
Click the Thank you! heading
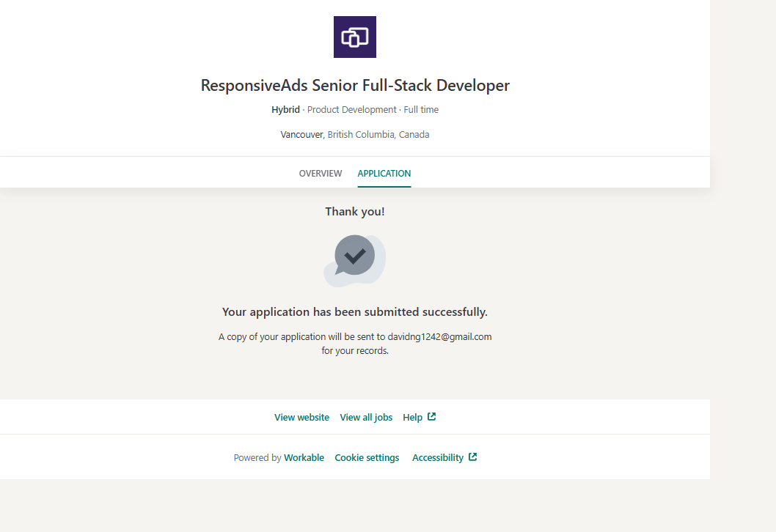[x=355, y=212]
